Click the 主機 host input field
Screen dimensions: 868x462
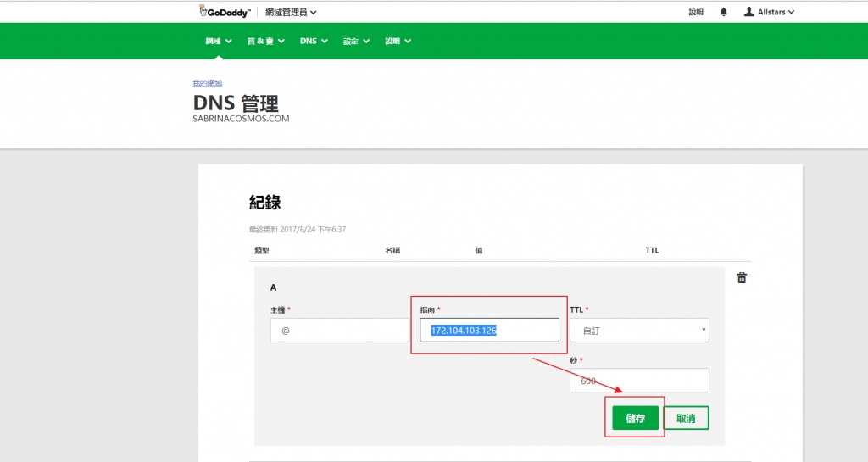(339, 330)
